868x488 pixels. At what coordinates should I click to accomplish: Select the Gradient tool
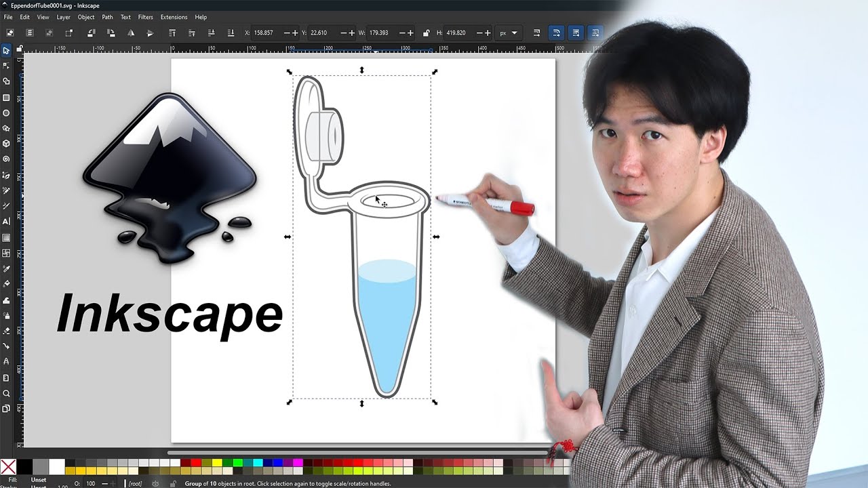pyautogui.click(x=6, y=238)
